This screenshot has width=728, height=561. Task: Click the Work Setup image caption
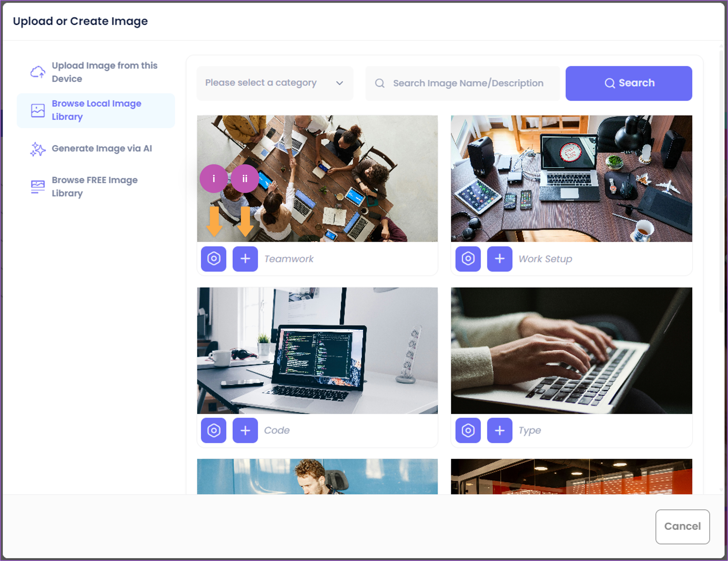[545, 259]
